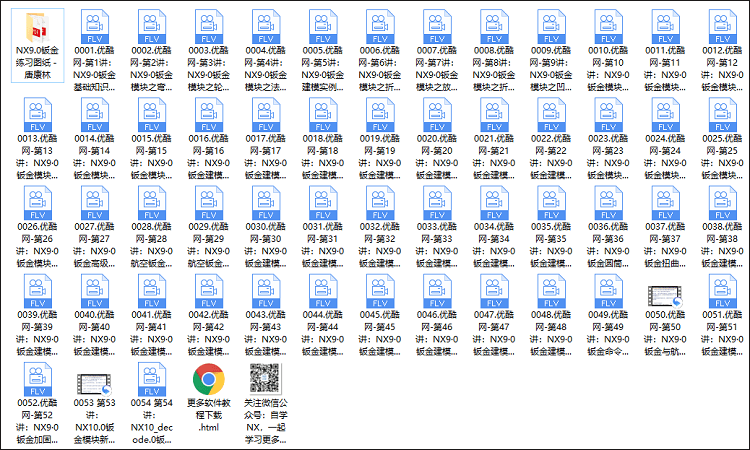Click file name 0043.优酷网-第43
Screen dimensions: 750x450
[265, 332]
